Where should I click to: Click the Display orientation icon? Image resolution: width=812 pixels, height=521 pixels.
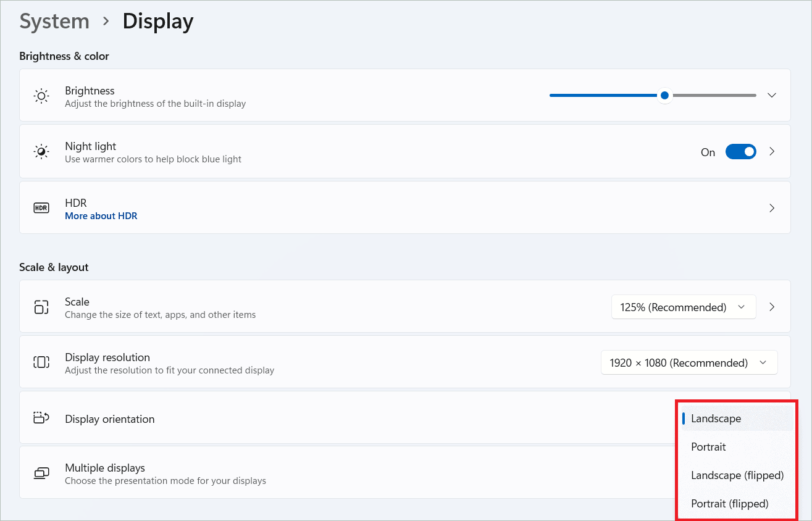click(x=41, y=418)
